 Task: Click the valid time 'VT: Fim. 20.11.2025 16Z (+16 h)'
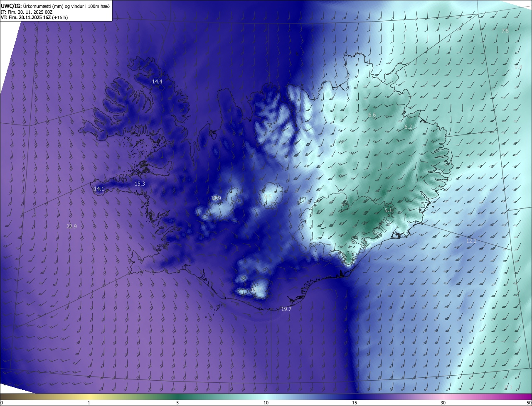coord(34,17)
